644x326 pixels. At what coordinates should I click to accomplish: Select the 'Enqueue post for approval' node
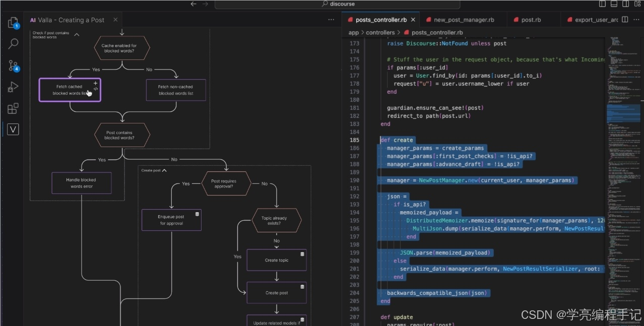coord(172,220)
